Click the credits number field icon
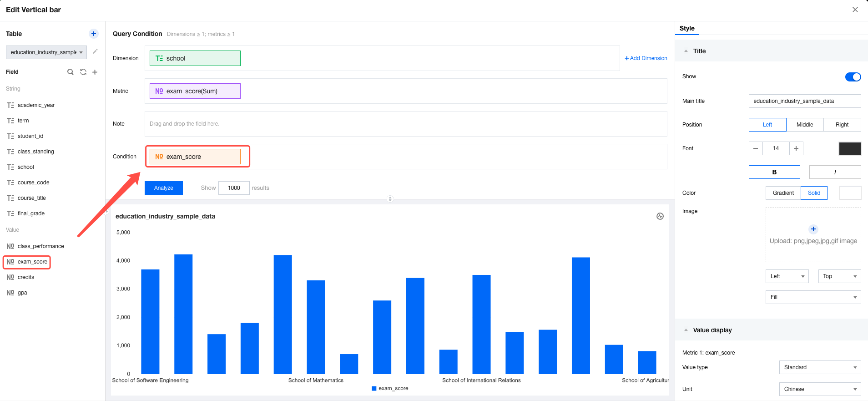The width and height of the screenshot is (868, 401). point(10,277)
